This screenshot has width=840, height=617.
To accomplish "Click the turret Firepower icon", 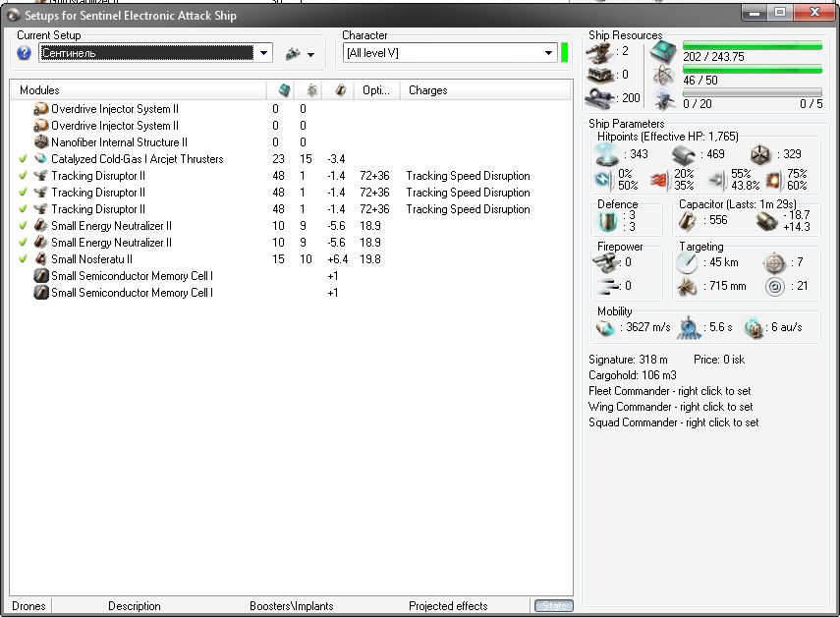I will click(x=605, y=262).
